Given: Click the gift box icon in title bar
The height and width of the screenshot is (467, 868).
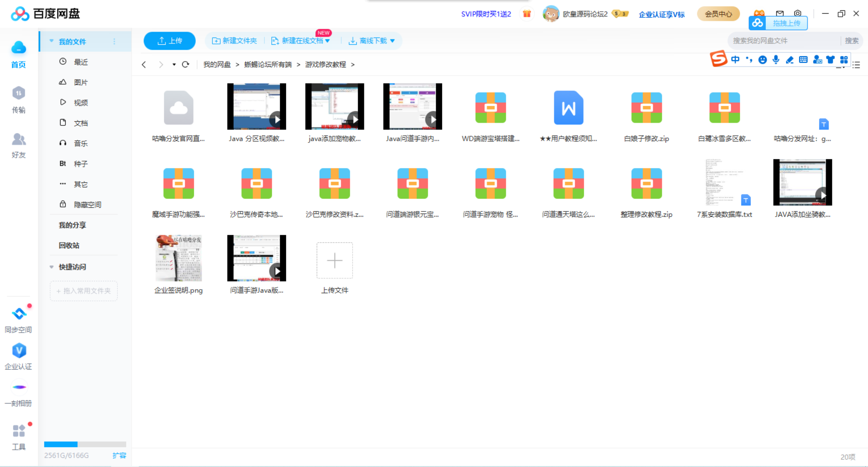Looking at the screenshot, I should pos(527,14).
